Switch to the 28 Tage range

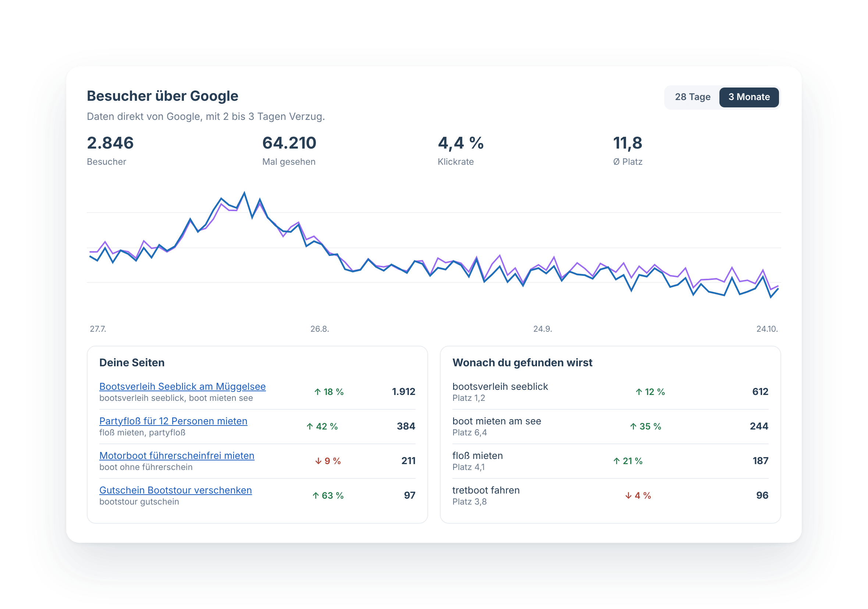[692, 97]
